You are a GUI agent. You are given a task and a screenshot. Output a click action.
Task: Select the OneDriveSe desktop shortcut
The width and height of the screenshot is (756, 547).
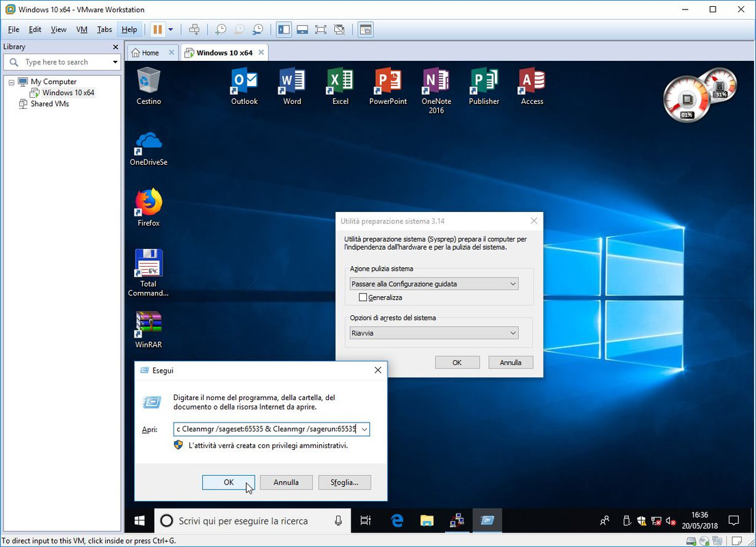click(148, 148)
